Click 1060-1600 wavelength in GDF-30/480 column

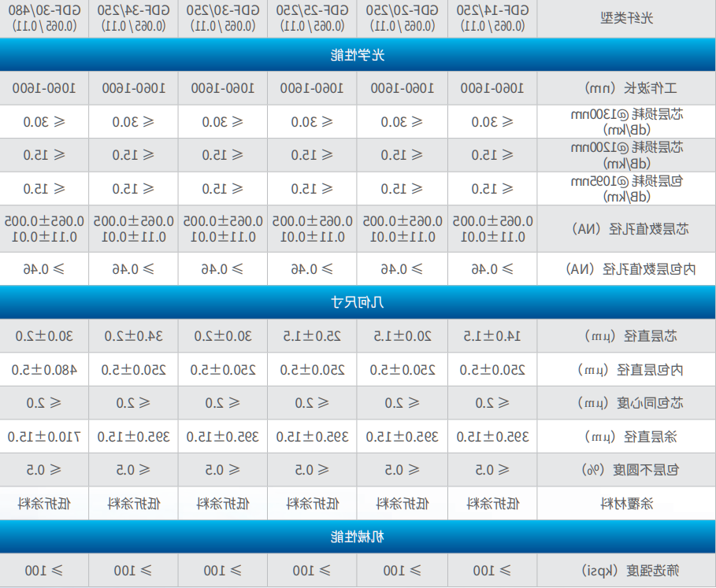coord(44,88)
